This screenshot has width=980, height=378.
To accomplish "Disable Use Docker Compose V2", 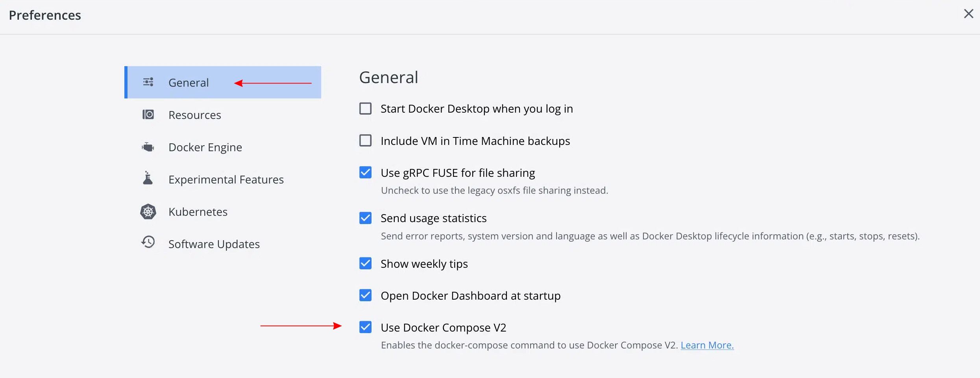I will [x=365, y=327].
